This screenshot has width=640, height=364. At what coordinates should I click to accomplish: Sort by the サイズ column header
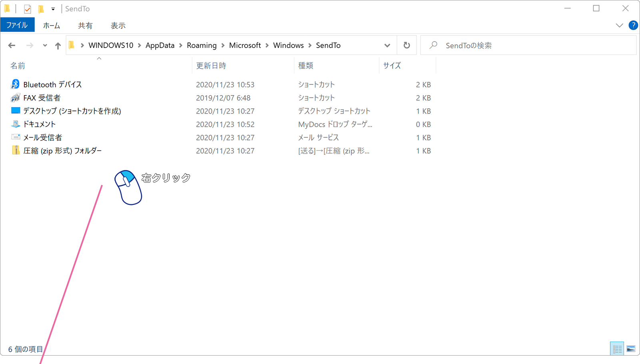[392, 66]
